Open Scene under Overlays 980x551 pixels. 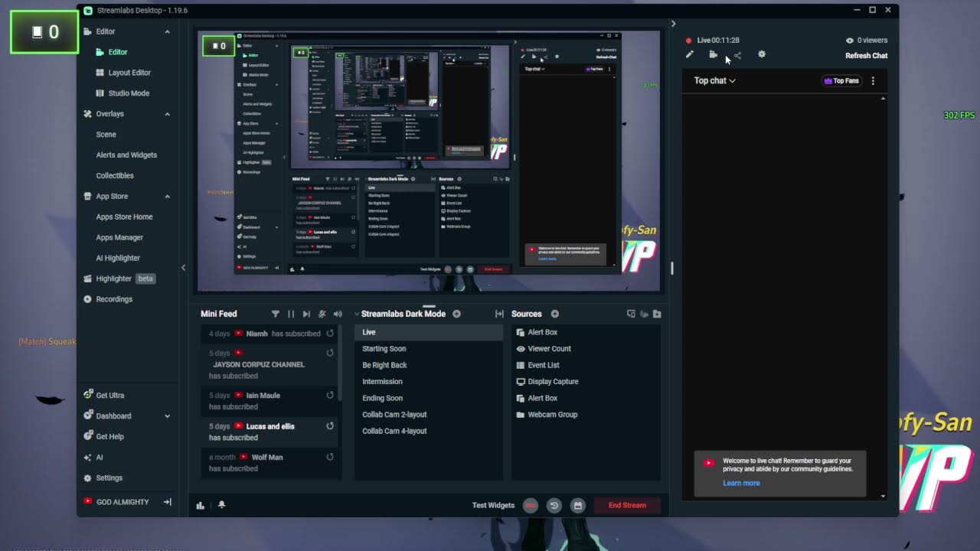tap(106, 135)
